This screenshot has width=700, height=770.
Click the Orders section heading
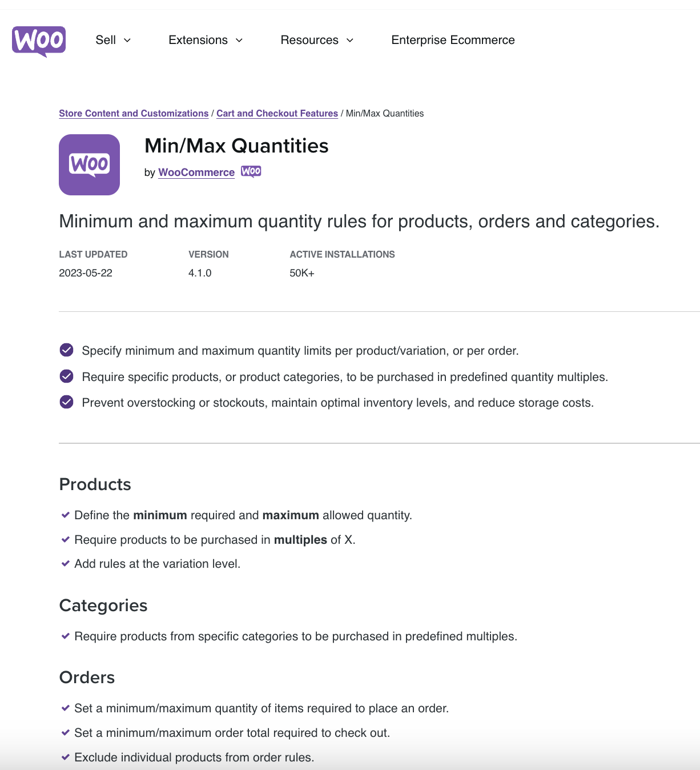87,677
